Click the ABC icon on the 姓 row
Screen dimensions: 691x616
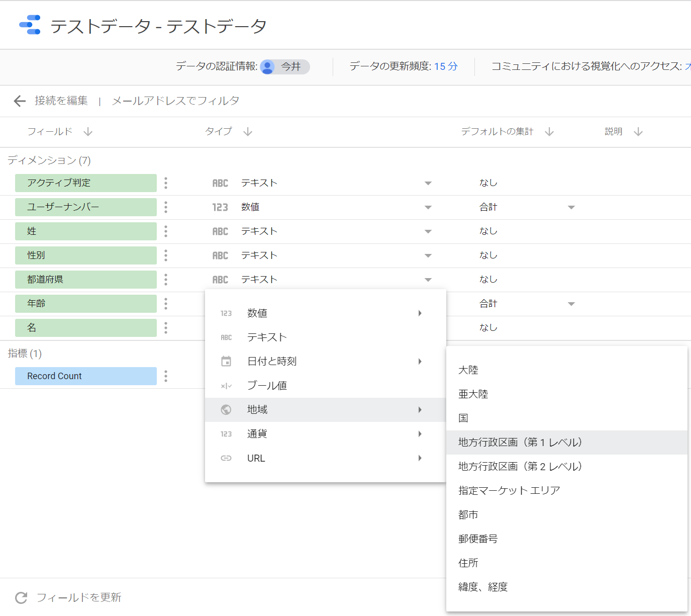pos(220,231)
